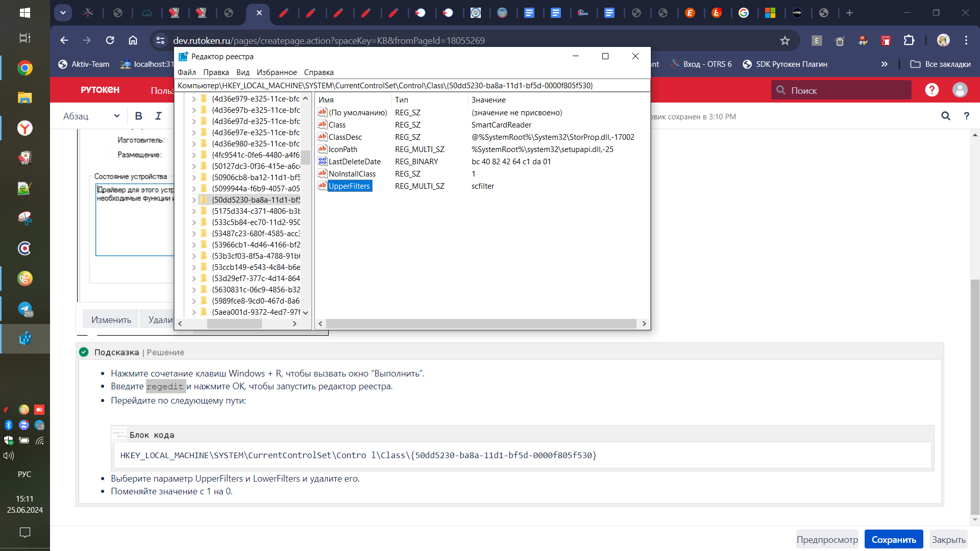Click the browser Back arrow
This screenshot has height=551, width=980.
[x=64, y=40]
